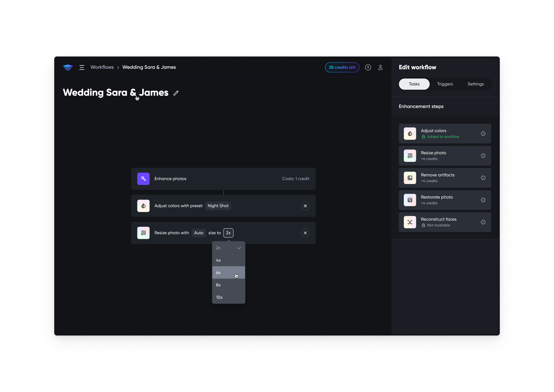The width and height of the screenshot is (554, 392).
Task: Click Adjust colors icon in Enhancement steps
Action: click(409, 134)
